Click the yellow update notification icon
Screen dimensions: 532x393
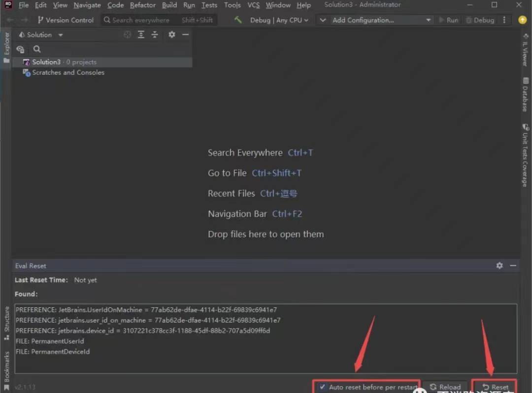pos(523,20)
